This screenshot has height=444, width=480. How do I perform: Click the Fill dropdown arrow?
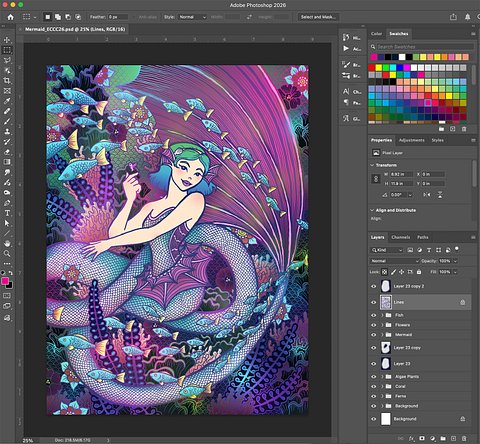coord(456,272)
